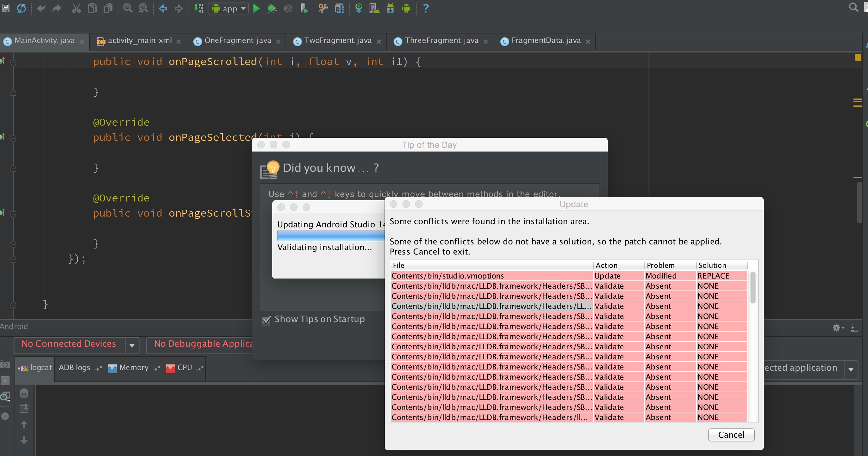Click the logcat Up arrow icon

[x=24, y=424]
